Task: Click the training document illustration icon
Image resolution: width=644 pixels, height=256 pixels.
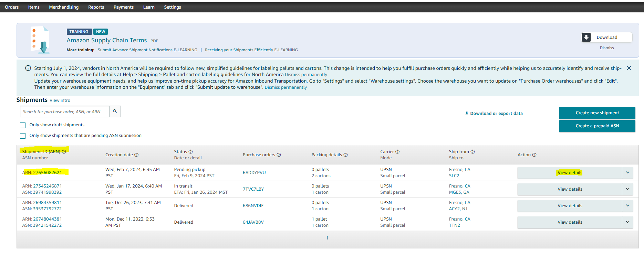Action: pyautogui.click(x=41, y=40)
